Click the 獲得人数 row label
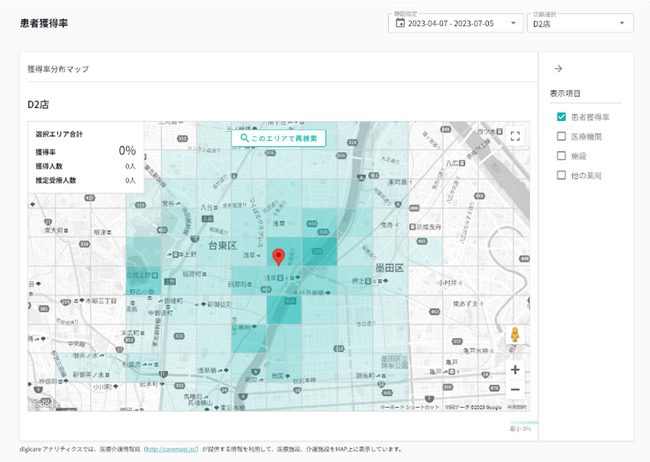The width and height of the screenshot is (650, 462). 49,166
